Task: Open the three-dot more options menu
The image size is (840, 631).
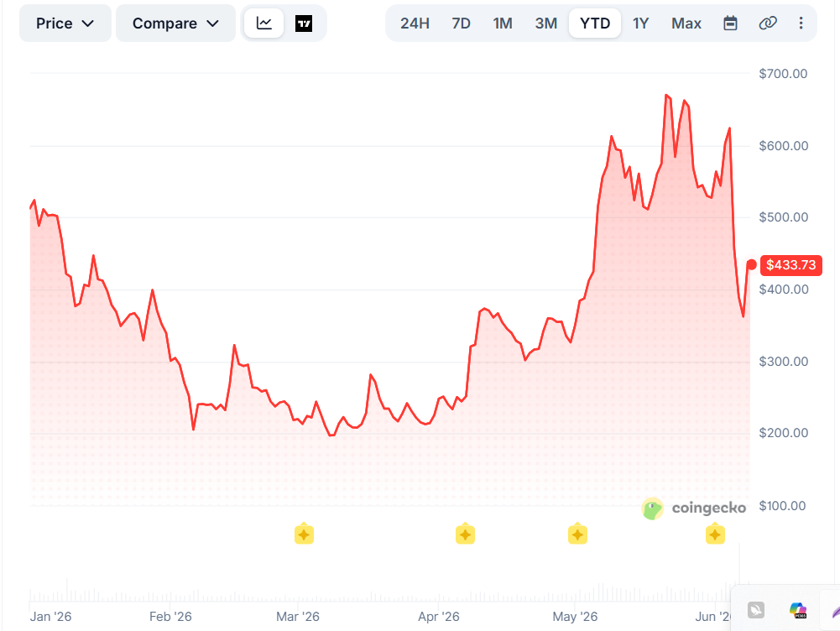Action: 801,23
